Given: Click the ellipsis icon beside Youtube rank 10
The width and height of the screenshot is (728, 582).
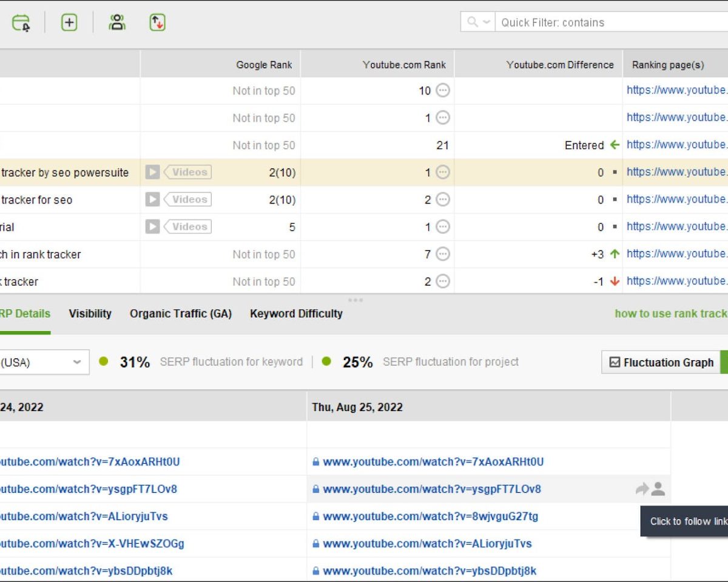Looking at the screenshot, I should click(x=443, y=91).
